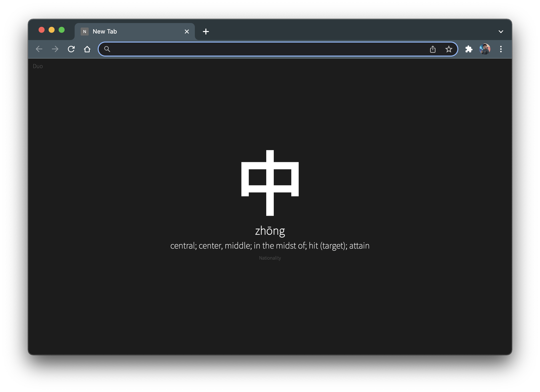Viewport: 540px width, 392px height.
Task: Click the Duo label
Action: [x=38, y=66]
